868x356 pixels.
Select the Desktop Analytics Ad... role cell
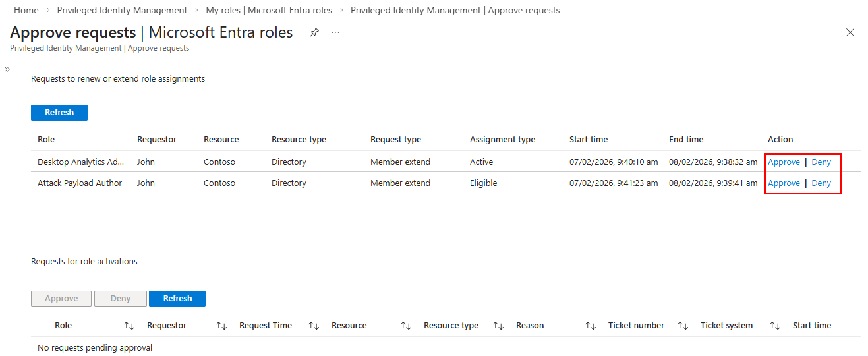pos(80,162)
